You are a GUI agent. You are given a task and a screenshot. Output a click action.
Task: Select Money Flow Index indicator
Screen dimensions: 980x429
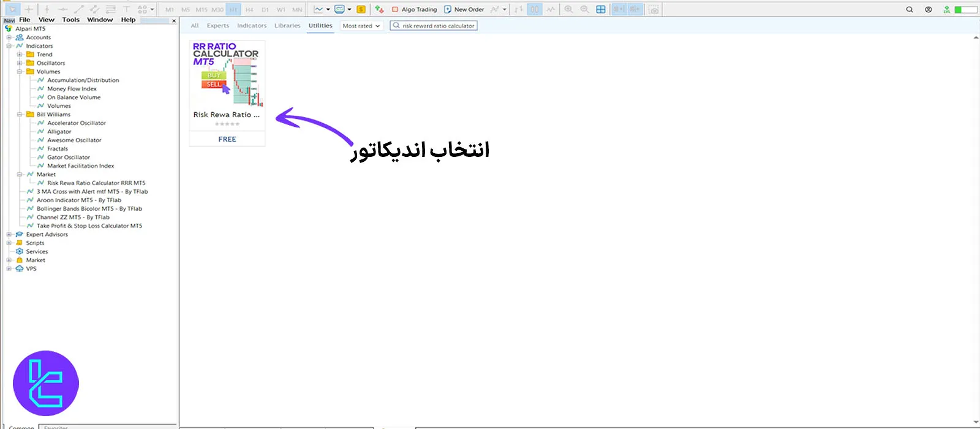[x=72, y=89]
